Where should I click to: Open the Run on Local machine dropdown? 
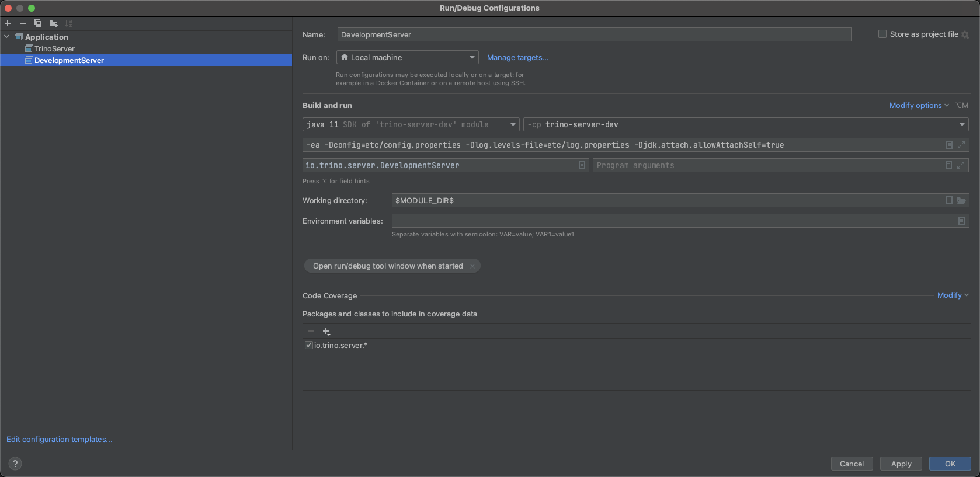[408, 57]
